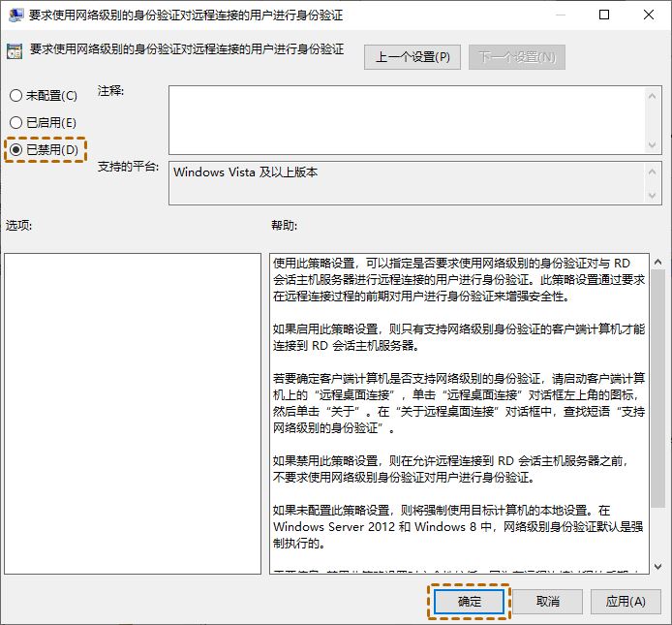Click the 注释: label
The image size is (672, 625).
point(110,91)
